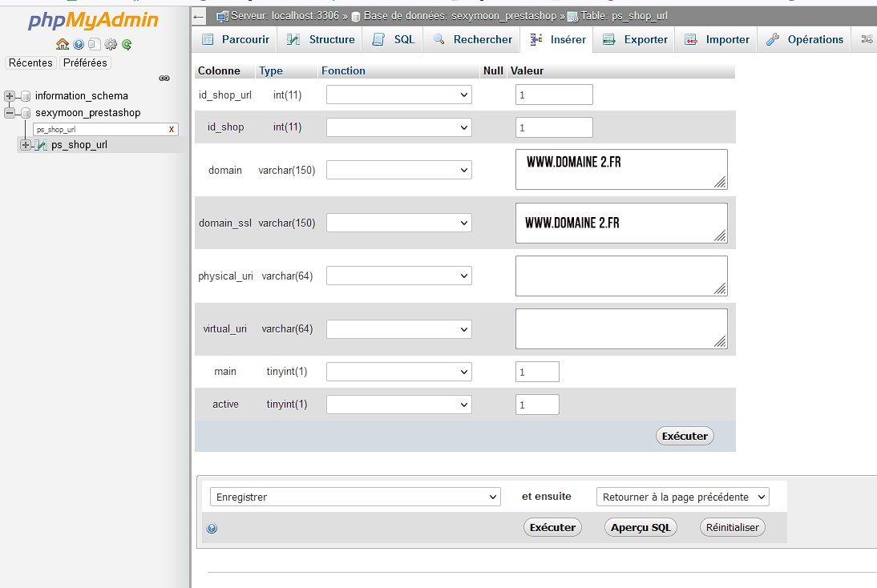This screenshot has width=877, height=588.
Task: Click the Fonction column header
Action: tap(343, 71)
